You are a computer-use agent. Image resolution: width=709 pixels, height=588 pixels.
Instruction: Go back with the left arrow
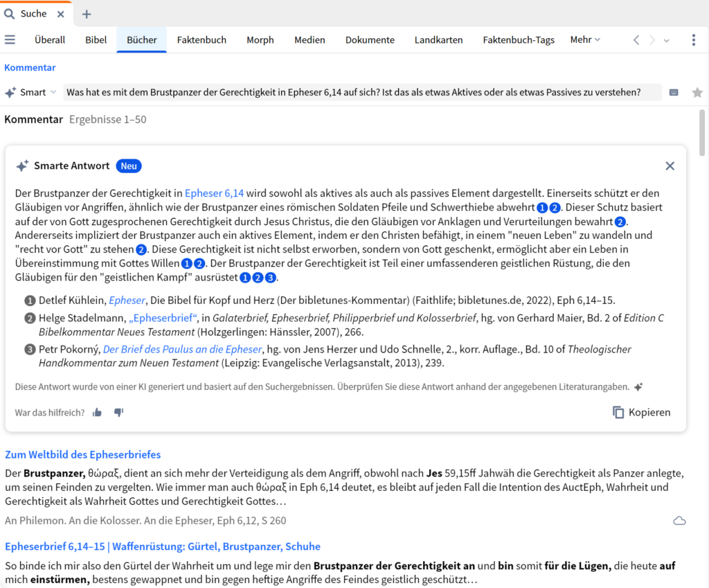tap(636, 39)
